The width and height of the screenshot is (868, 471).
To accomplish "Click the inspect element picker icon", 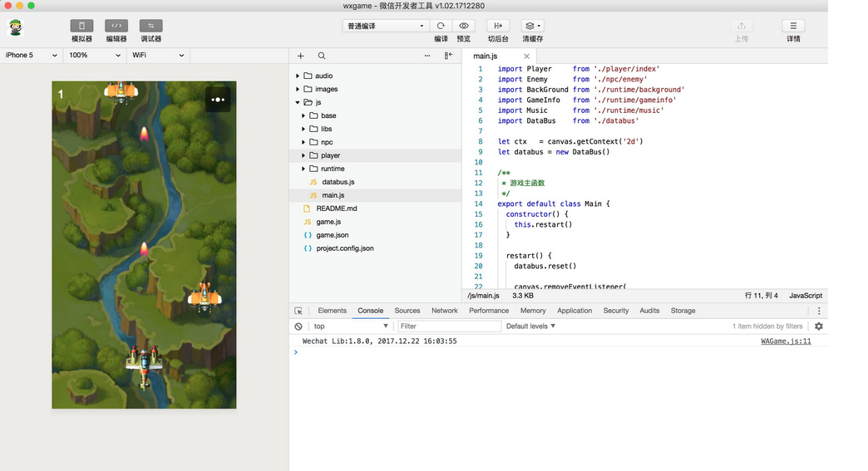I will (x=298, y=311).
